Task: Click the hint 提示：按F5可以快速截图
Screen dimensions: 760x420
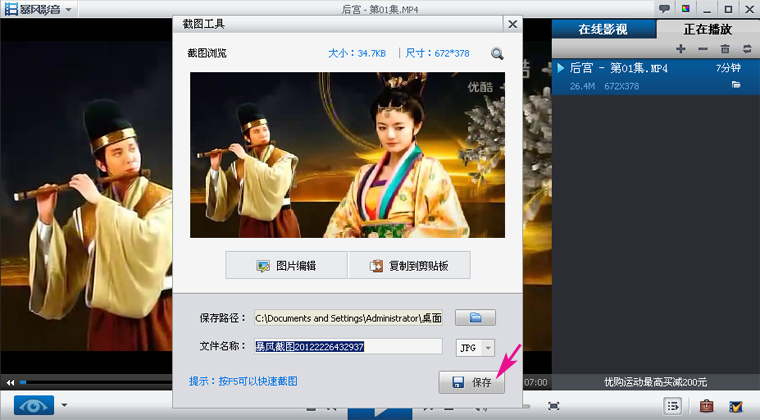Action: [243, 381]
